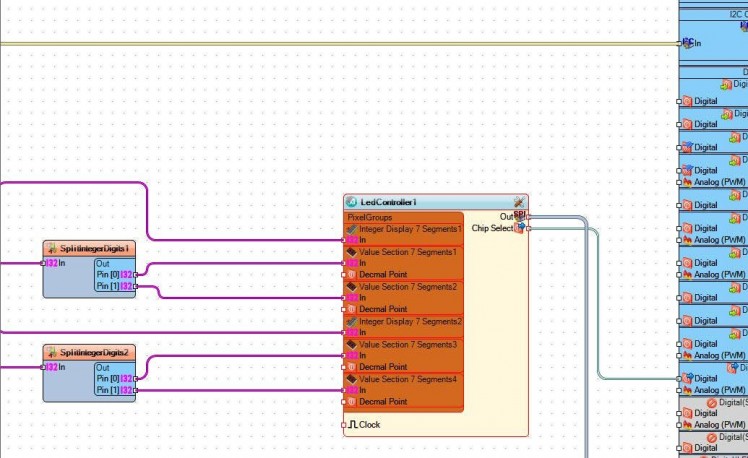The width and height of the screenshot is (748, 458).
Task: Click the Chip Select label
Action: 492,228
